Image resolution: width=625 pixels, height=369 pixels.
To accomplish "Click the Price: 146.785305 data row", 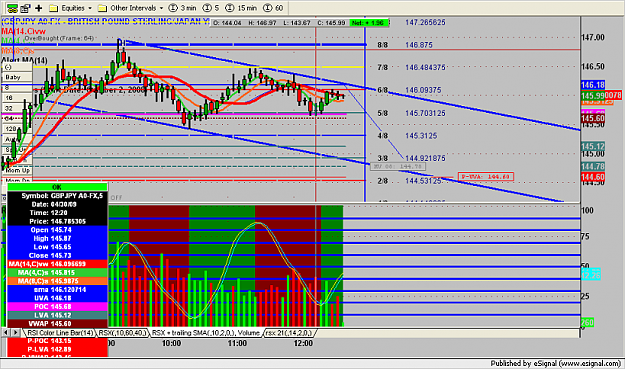I will pyautogui.click(x=57, y=221).
